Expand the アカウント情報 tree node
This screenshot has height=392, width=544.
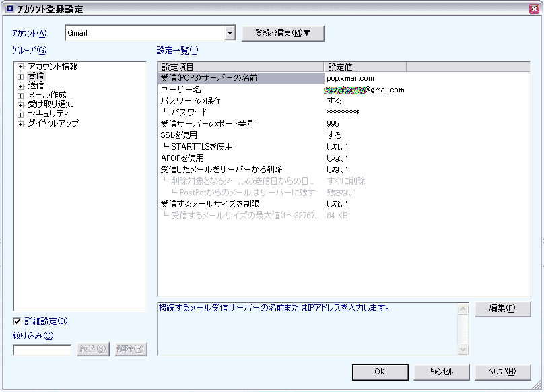click(x=21, y=67)
